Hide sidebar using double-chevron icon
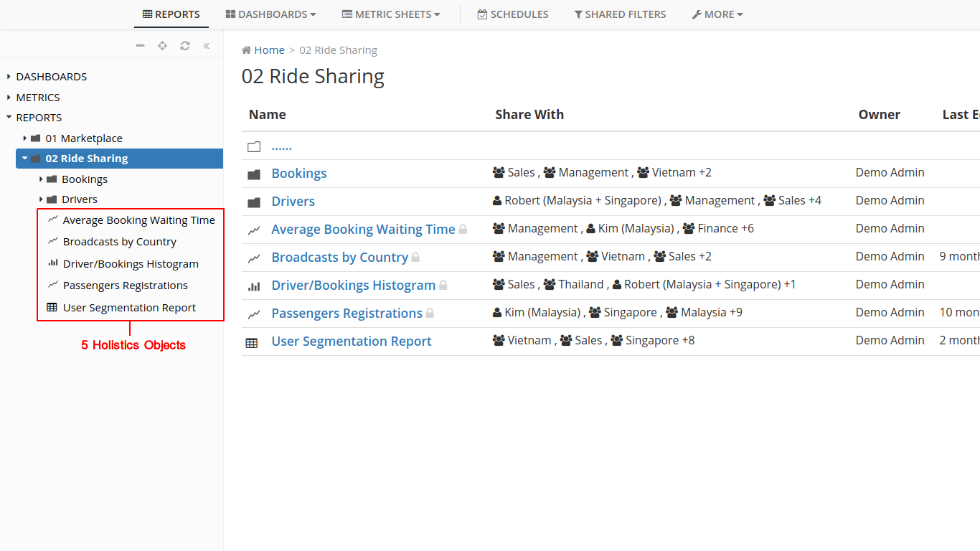 pos(207,46)
